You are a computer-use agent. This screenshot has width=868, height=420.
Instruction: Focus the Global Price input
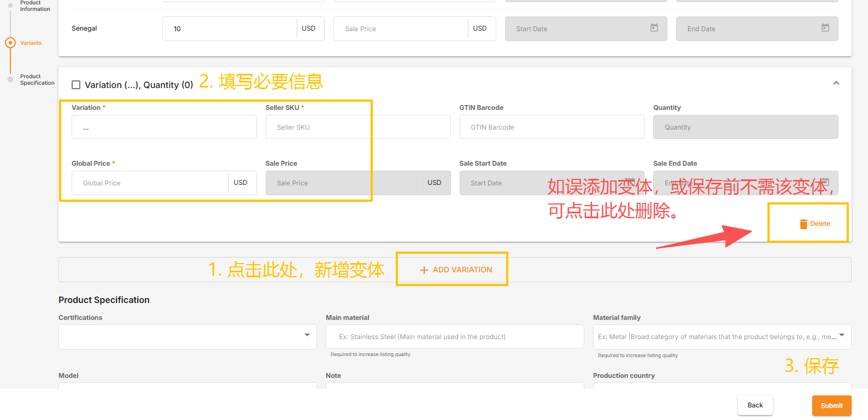(x=150, y=183)
